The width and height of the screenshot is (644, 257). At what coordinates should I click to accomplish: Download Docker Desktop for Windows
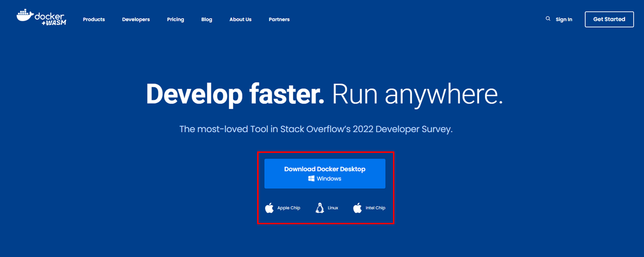click(325, 174)
